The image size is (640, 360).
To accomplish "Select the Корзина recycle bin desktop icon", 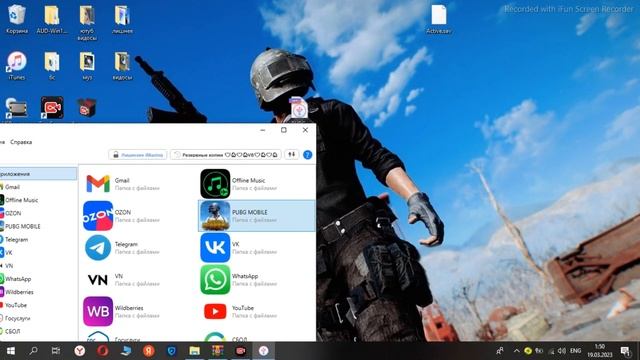I will coord(17,19).
